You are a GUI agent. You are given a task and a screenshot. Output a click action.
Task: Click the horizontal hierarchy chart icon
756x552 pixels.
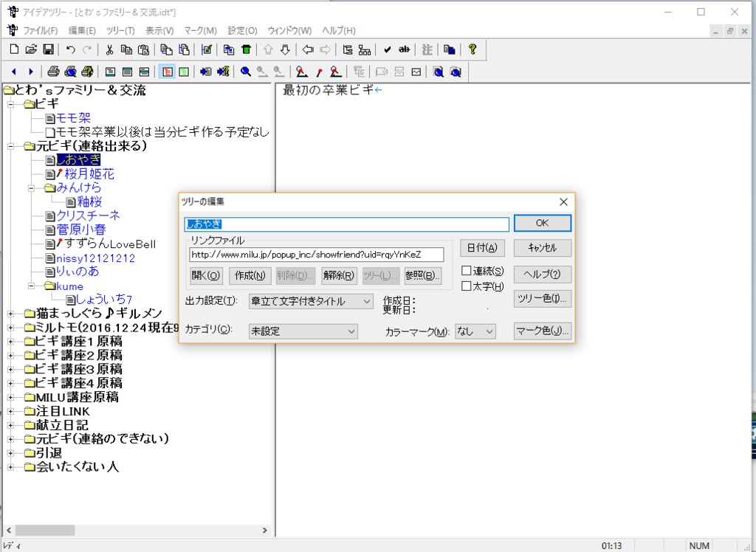point(365,49)
